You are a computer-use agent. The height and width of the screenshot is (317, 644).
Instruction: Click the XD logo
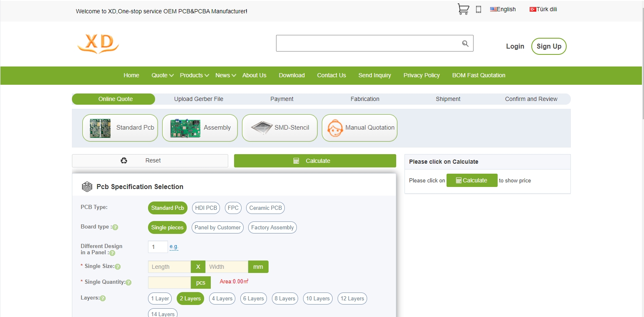click(99, 44)
